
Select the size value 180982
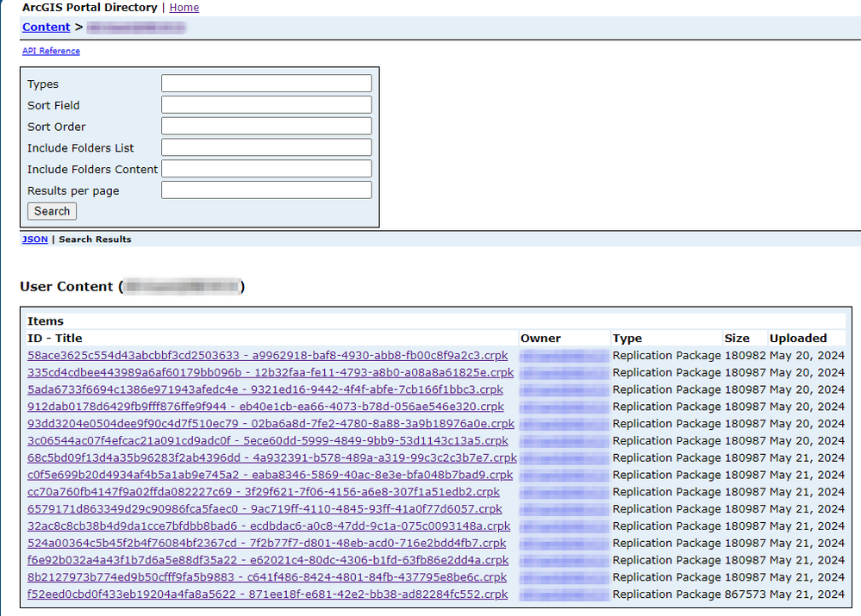click(x=746, y=356)
